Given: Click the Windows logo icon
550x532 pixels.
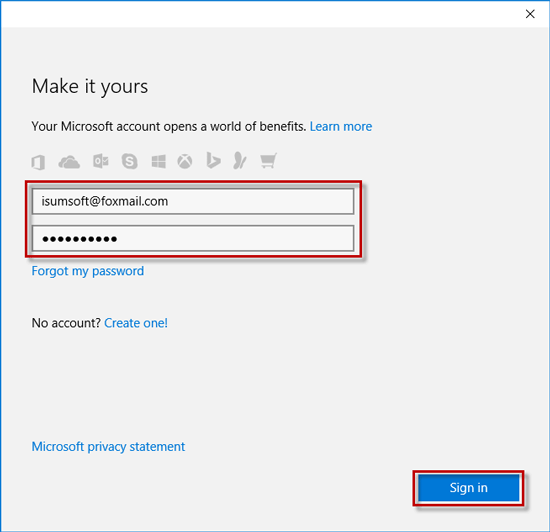Looking at the screenshot, I should coord(159,162).
